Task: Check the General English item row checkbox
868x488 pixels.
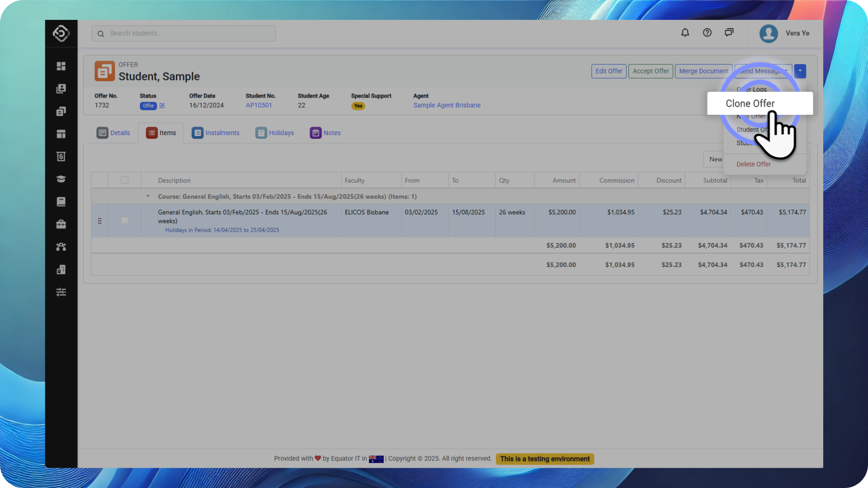Action: [x=124, y=221]
